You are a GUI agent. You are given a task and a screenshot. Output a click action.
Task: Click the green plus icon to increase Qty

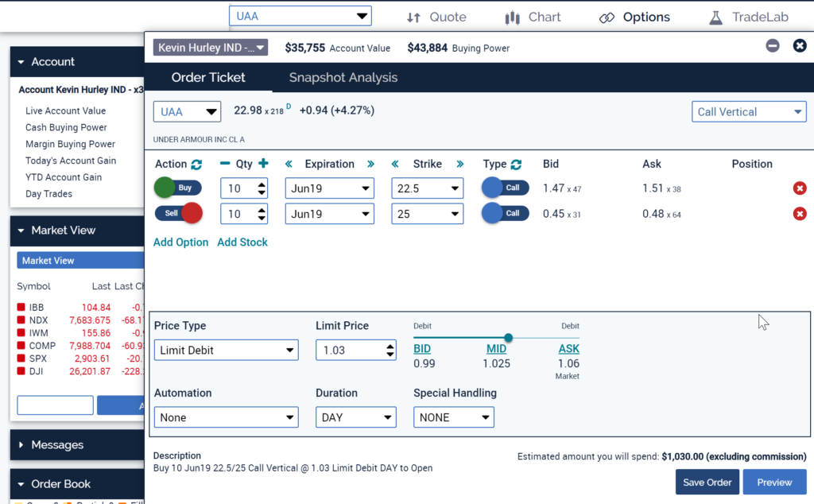click(263, 164)
